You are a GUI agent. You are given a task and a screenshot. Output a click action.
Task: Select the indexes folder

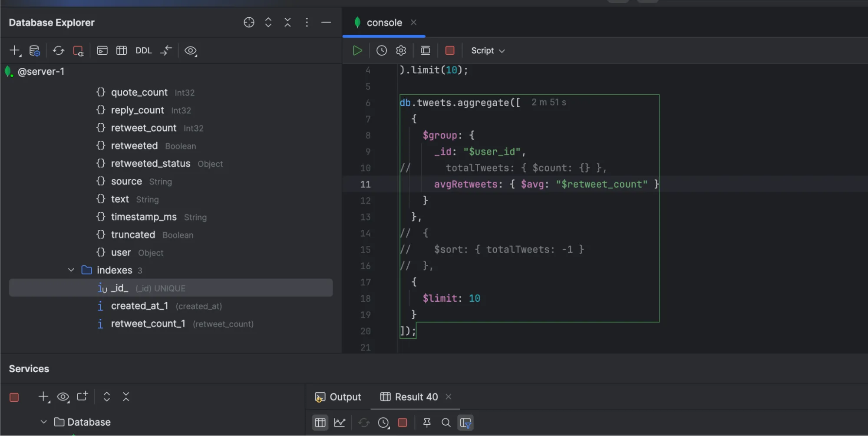[114, 270]
